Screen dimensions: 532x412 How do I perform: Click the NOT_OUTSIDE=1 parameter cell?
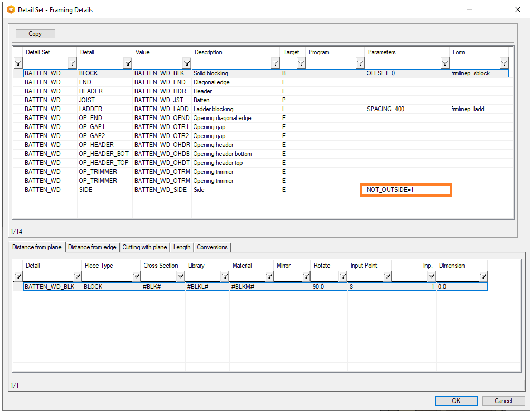(x=405, y=190)
